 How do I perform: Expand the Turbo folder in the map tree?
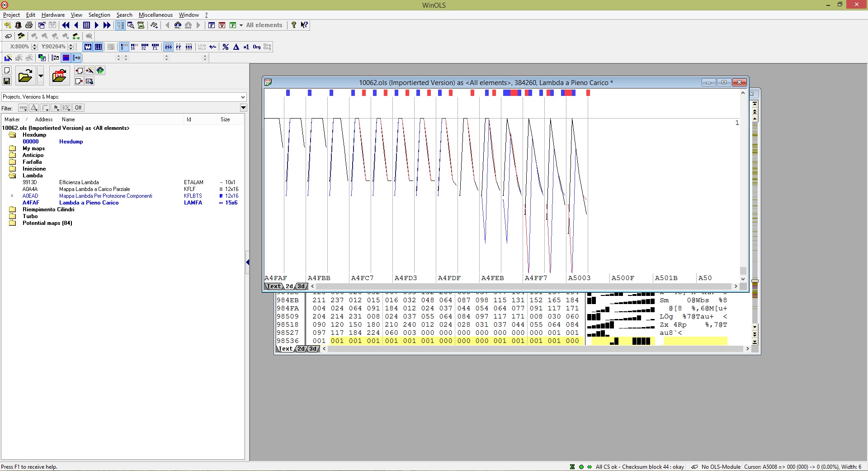click(13, 216)
